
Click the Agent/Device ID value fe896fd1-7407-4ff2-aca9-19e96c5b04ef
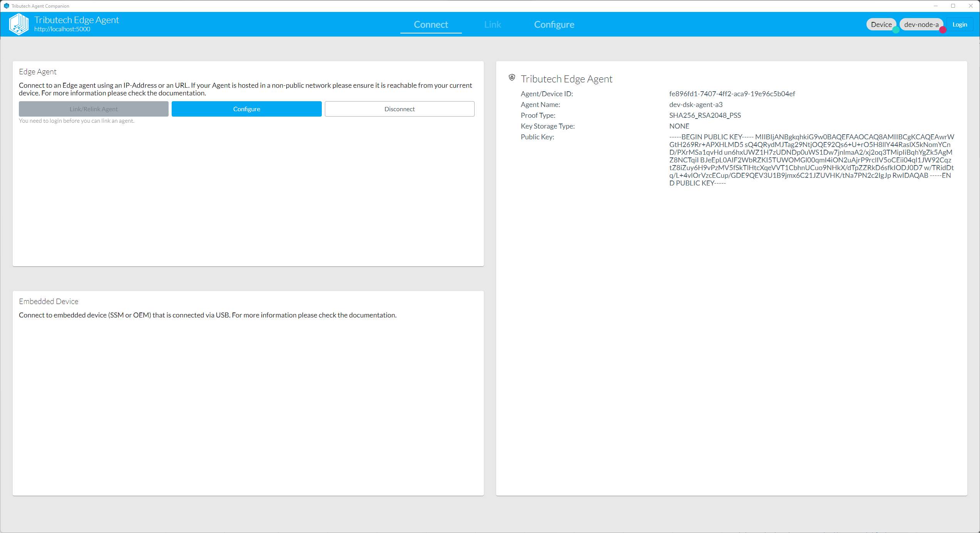(732, 94)
